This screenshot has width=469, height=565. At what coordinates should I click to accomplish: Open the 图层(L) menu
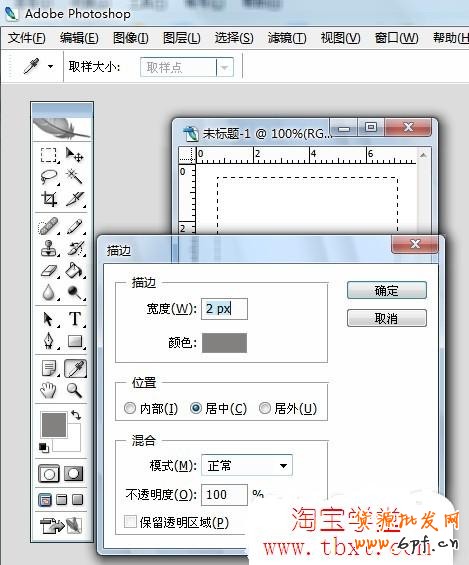(x=181, y=38)
